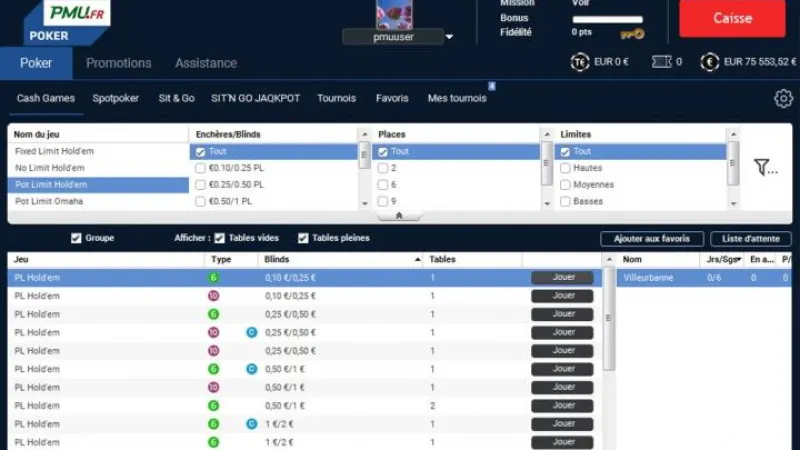The height and width of the screenshot is (450, 800).
Task: Click the euro icon beside EUR 75 553,52 €
Action: [709, 62]
